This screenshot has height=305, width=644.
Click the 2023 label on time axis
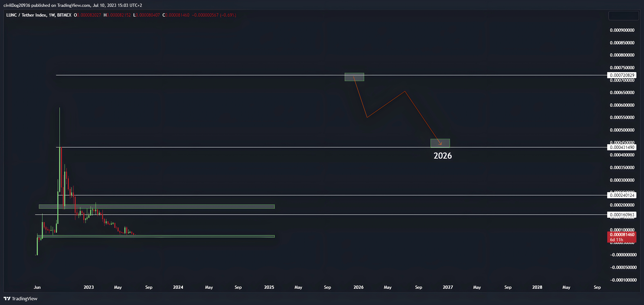pos(89,287)
